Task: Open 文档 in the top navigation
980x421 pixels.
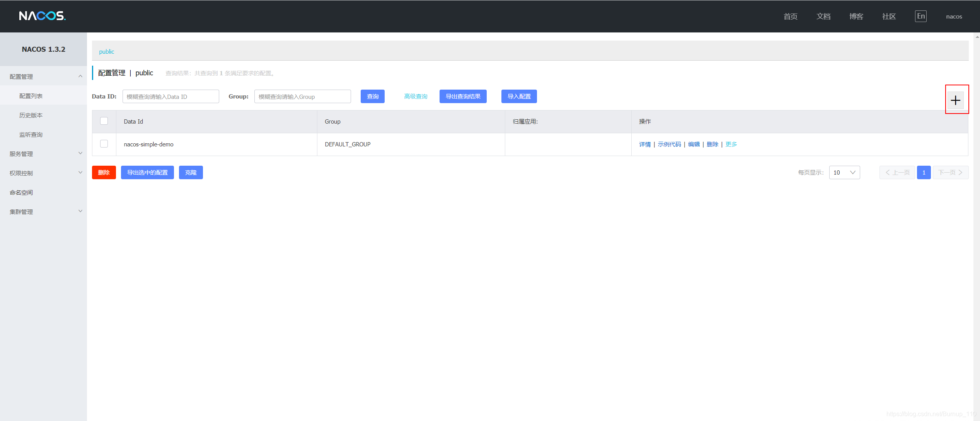Action: [x=823, y=16]
